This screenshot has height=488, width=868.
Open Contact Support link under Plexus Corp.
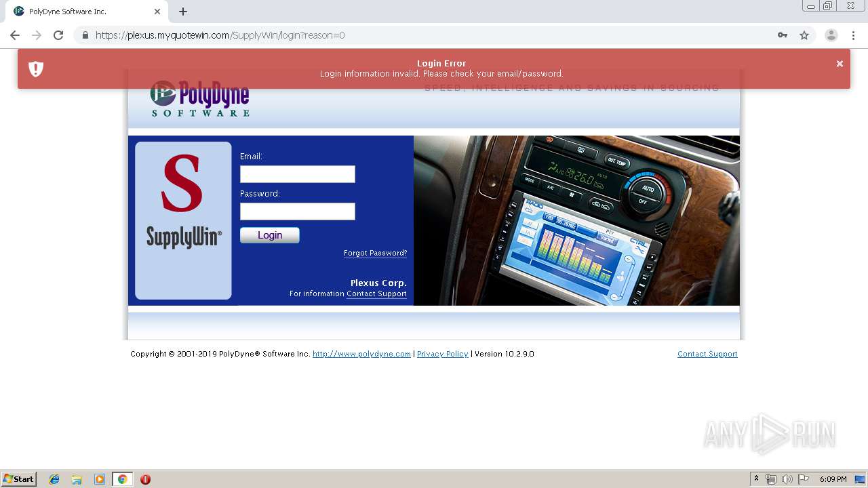click(x=376, y=293)
